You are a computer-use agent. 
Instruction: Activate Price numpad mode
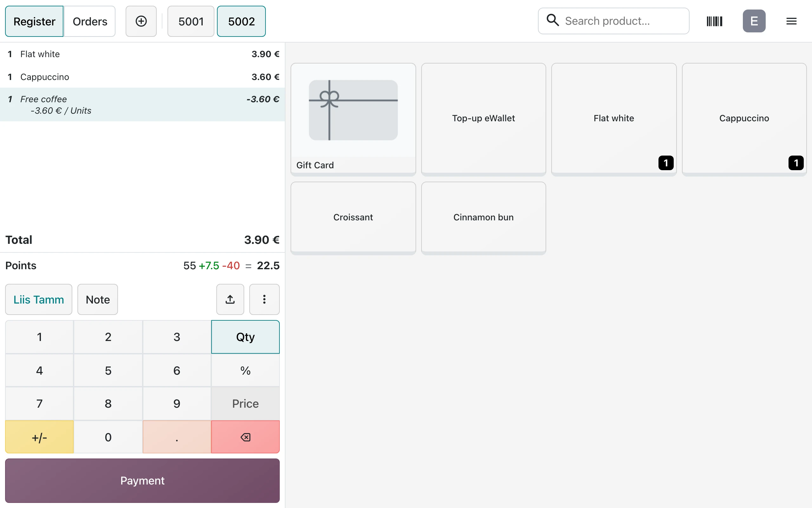click(245, 404)
